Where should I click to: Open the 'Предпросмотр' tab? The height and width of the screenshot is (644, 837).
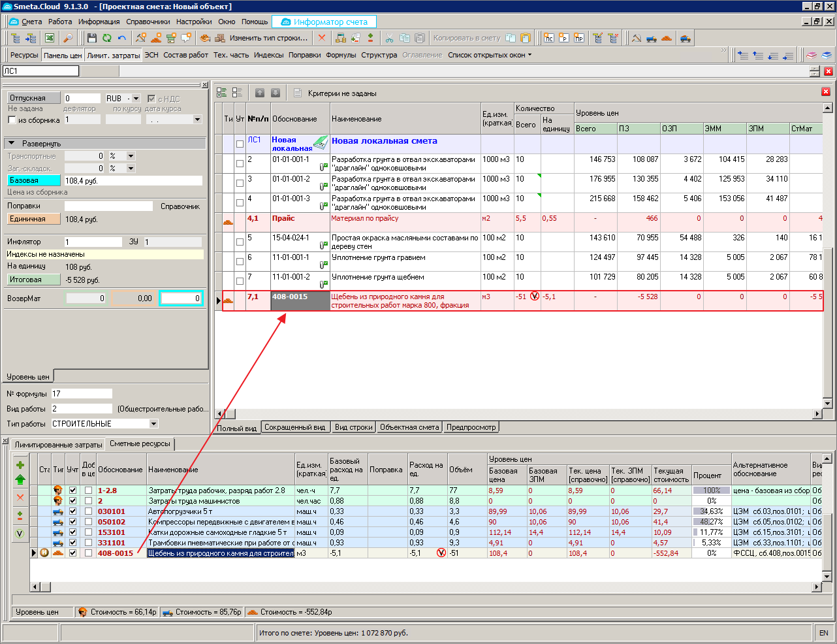click(471, 427)
